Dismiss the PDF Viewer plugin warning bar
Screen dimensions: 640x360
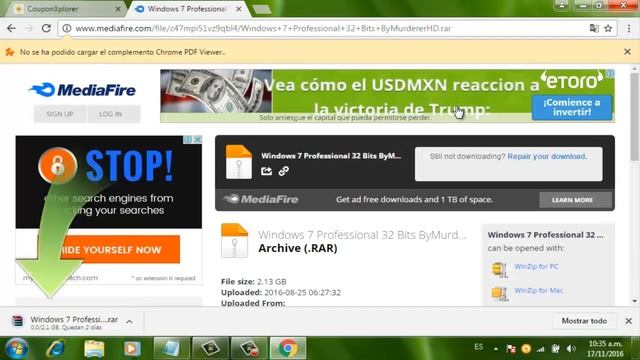[x=627, y=51]
